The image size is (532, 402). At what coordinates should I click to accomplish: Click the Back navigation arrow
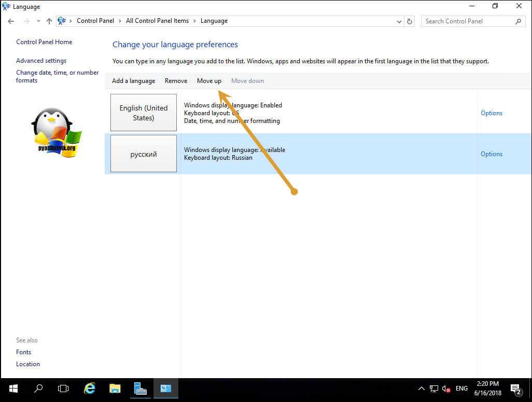pos(11,21)
